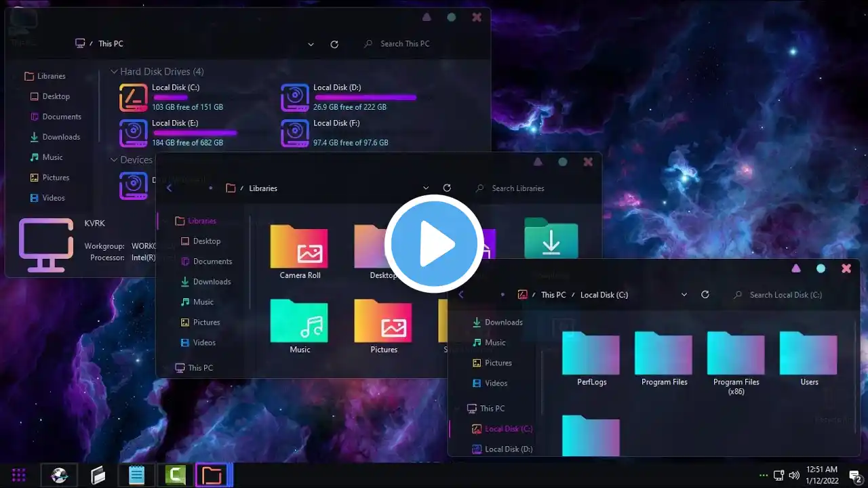Image resolution: width=868 pixels, height=488 pixels.
Task: Select Videos in Local Disk (C:) window sidebar
Action: point(490,384)
